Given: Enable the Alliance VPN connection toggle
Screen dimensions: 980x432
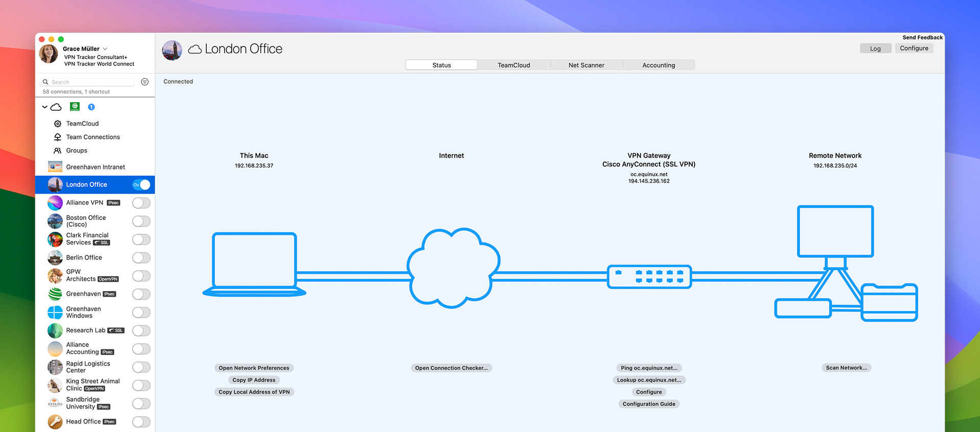Looking at the screenshot, I should point(141,203).
